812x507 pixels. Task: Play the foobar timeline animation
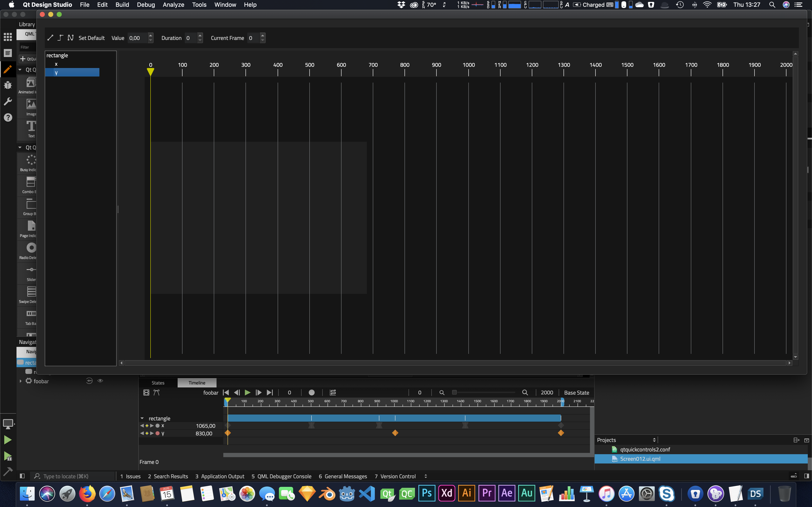[248, 392]
